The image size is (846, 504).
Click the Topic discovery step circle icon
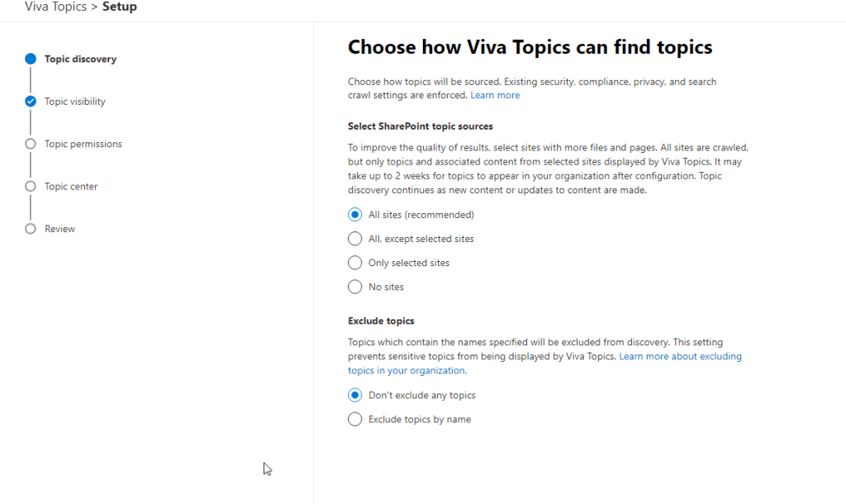[31, 59]
